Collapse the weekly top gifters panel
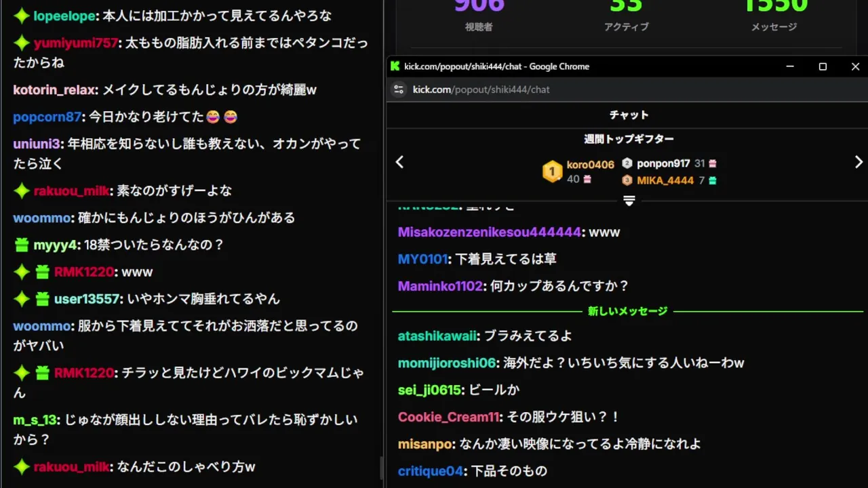 click(x=629, y=201)
